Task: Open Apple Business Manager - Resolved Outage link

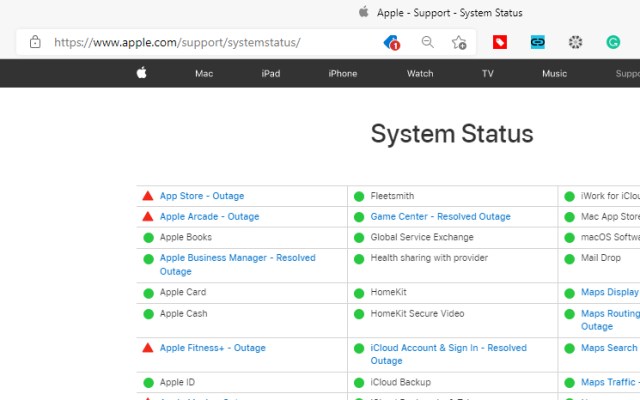Action: (238, 264)
